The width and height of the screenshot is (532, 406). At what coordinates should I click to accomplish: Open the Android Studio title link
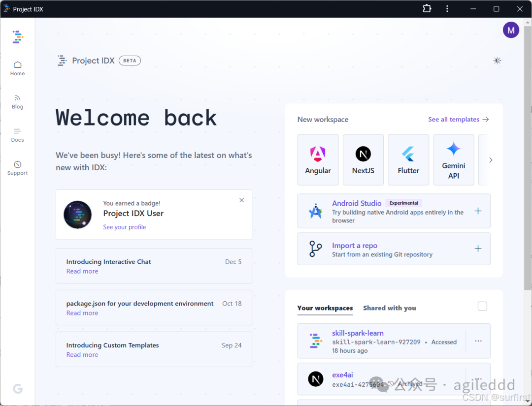pyautogui.click(x=357, y=203)
